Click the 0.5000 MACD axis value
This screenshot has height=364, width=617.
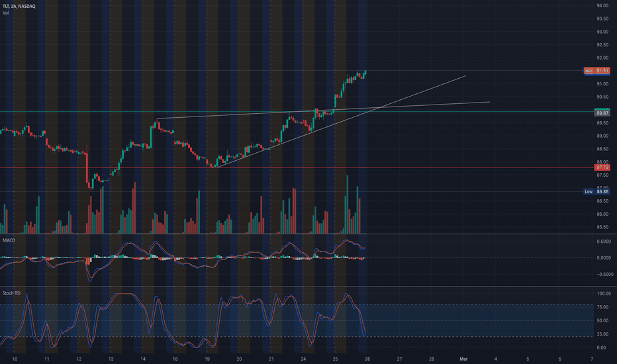(x=604, y=242)
